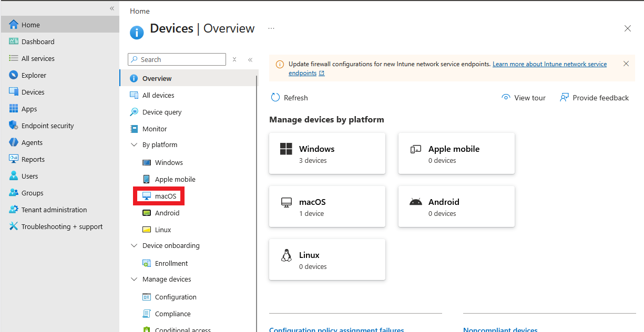The width and height of the screenshot is (644, 332).
Task: Click Provide feedback
Action: tap(594, 98)
